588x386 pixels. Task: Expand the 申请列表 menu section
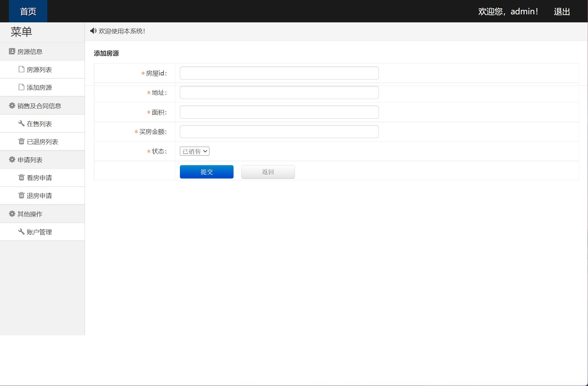[30, 160]
